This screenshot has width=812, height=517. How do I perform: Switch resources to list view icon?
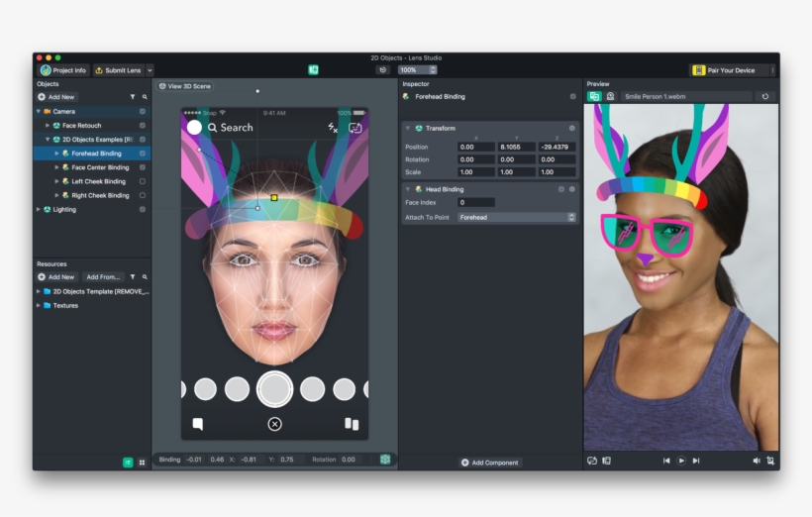click(x=128, y=463)
